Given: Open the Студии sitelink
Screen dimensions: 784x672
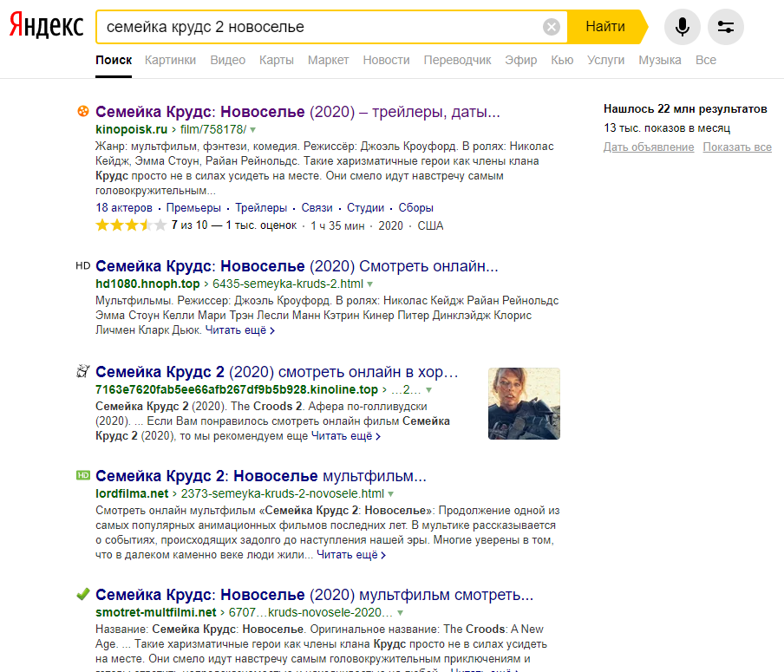Looking at the screenshot, I should point(365,207).
